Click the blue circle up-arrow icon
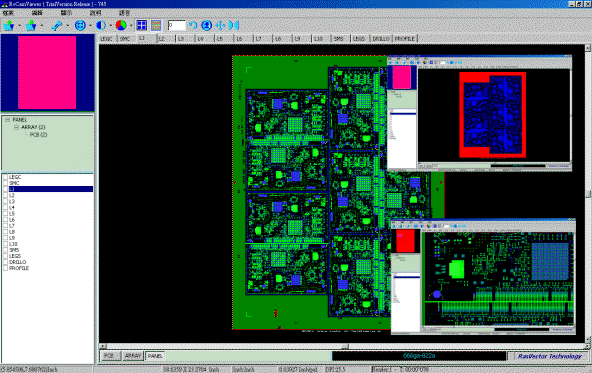 [x=207, y=25]
